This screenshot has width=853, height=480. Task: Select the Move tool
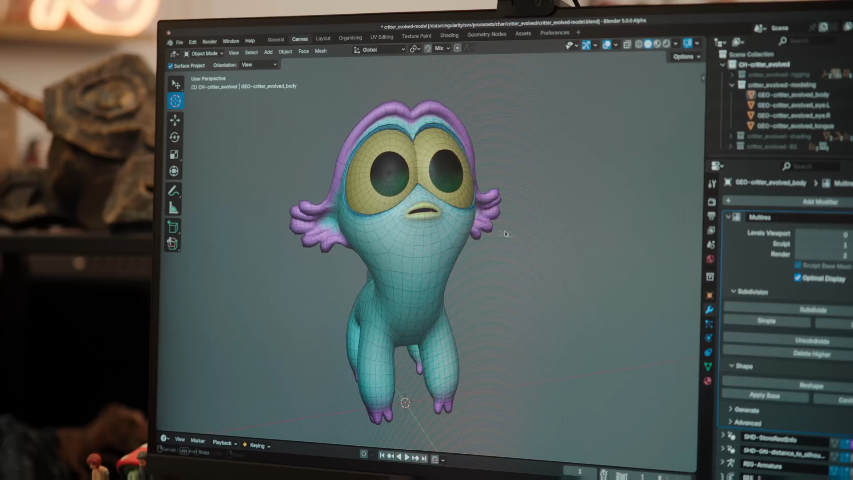[175, 119]
